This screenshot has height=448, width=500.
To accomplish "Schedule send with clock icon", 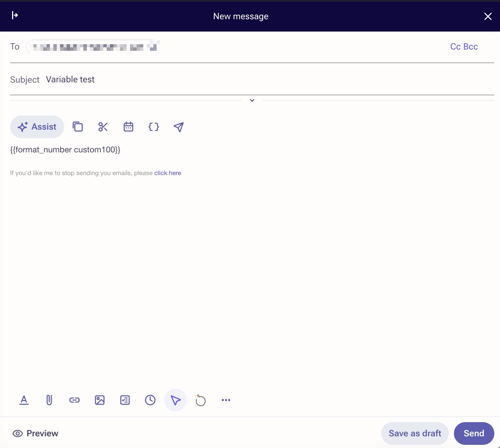I will (x=150, y=400).
